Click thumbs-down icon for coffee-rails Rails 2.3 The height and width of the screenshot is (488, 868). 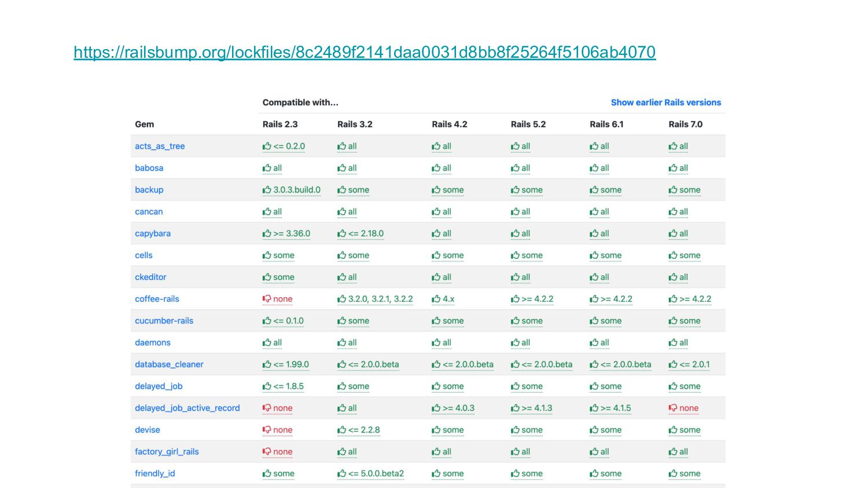[267, 299]
